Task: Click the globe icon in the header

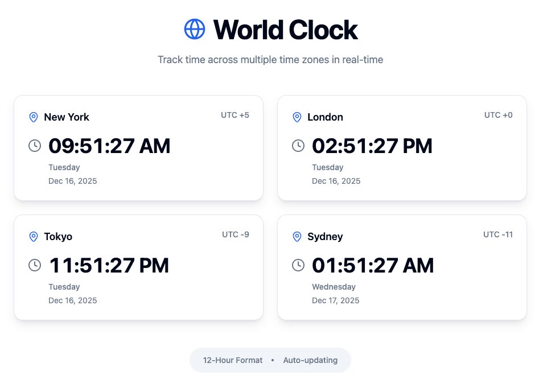Action: coord(194,28)
